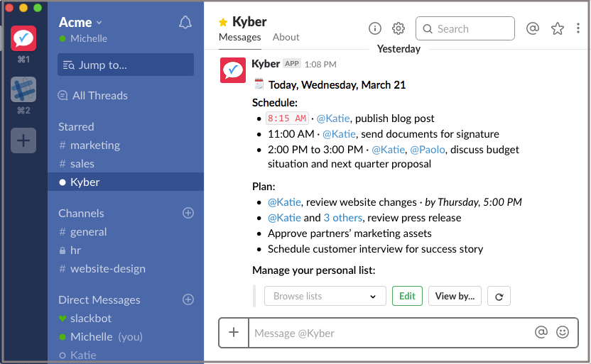Open the slackbot direct message
Screen dimensions: 591x364
click(85, 319)
